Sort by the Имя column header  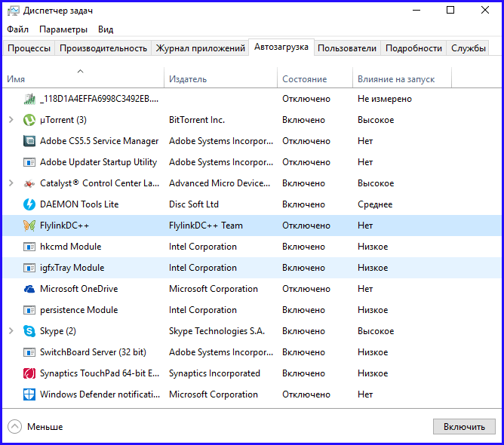tap(83, 77)
